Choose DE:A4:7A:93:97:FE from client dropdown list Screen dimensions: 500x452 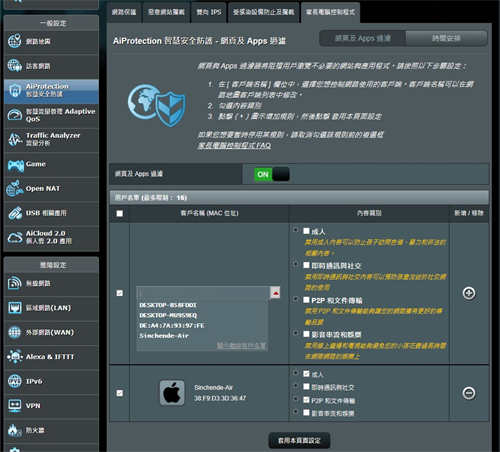(x=171, y=325)
